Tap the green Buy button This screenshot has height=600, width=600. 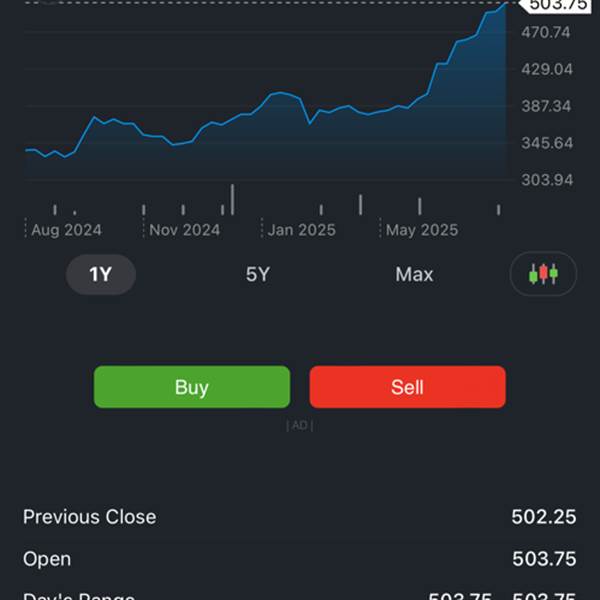(x=192, y=387)
